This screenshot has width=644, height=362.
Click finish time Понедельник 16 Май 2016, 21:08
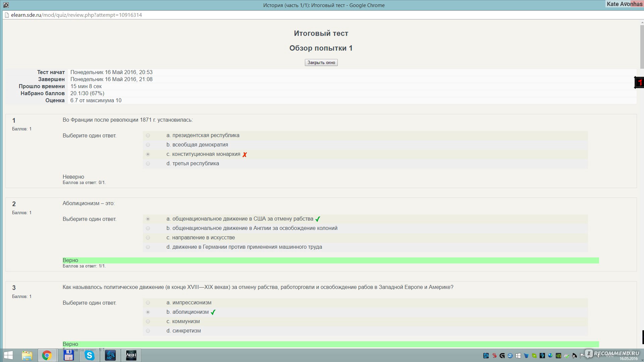click(111, 79)
